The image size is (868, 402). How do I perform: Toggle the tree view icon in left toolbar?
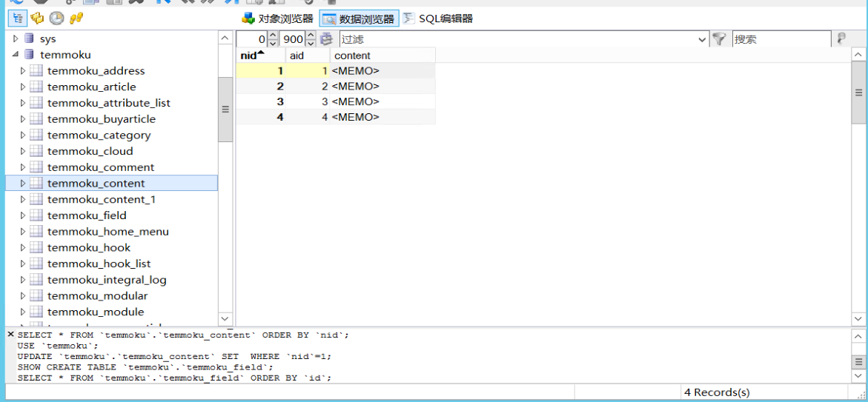click(x=18, y=19)
